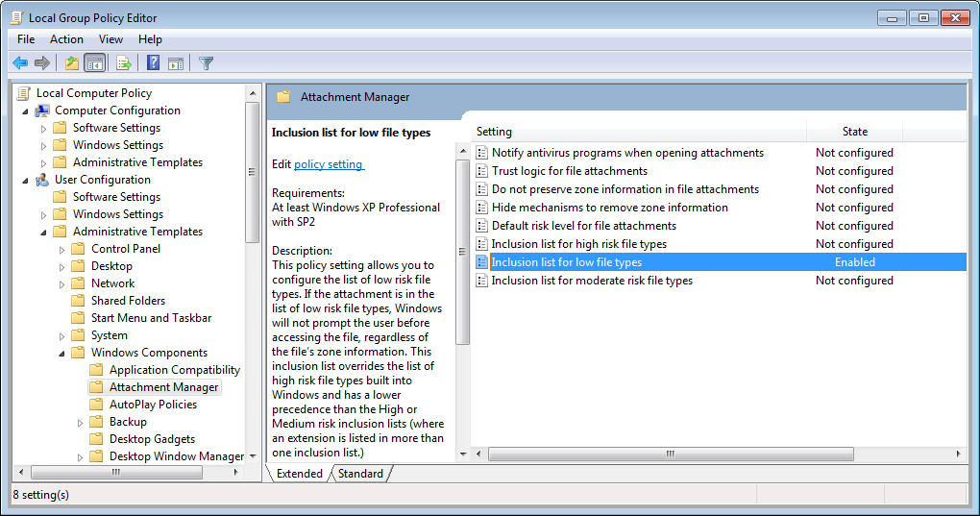
Task: Click the State column header
Action: tap(854, 132)
